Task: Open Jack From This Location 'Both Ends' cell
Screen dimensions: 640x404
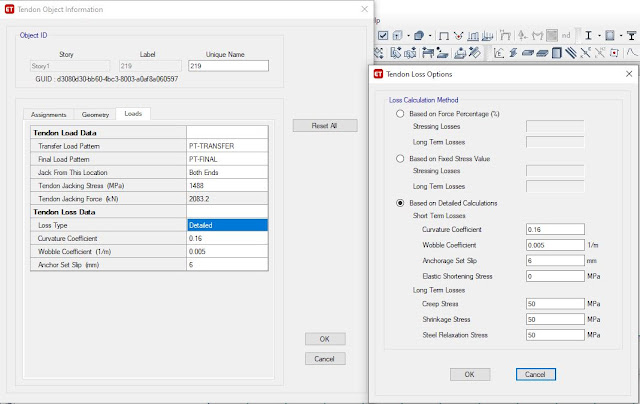Action: (x=227, y=172)
